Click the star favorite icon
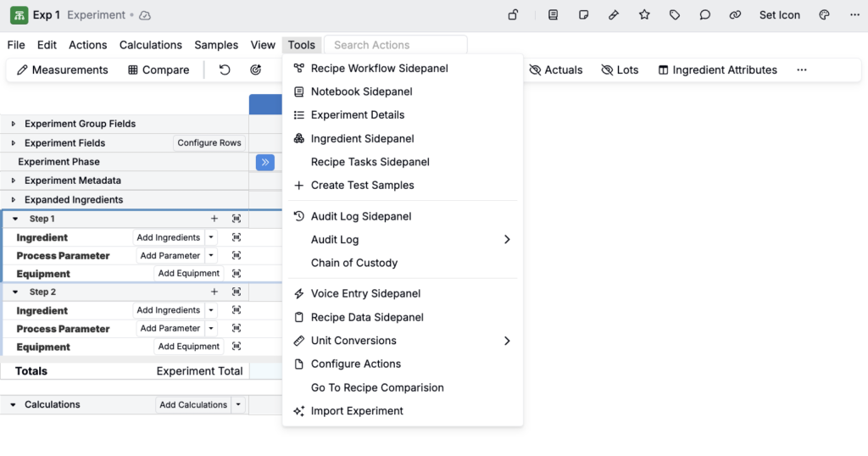868x456 pixels. (x=644, y=15)
